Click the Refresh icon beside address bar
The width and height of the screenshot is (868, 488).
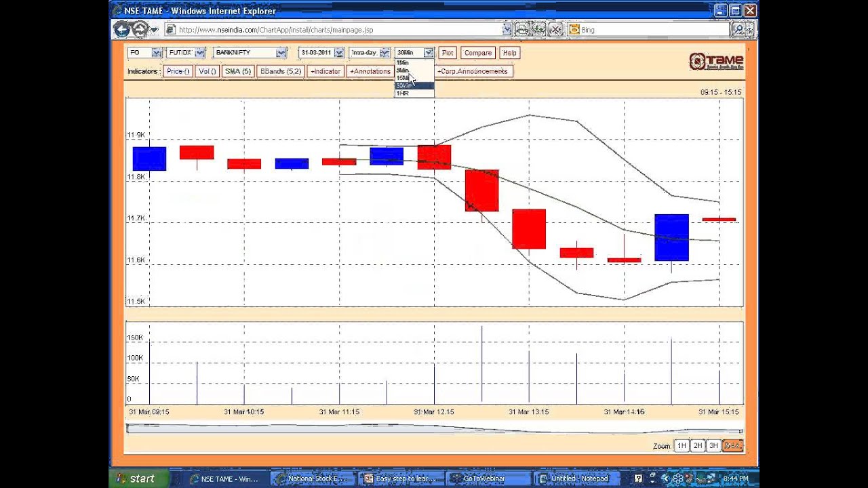(539, 29)
